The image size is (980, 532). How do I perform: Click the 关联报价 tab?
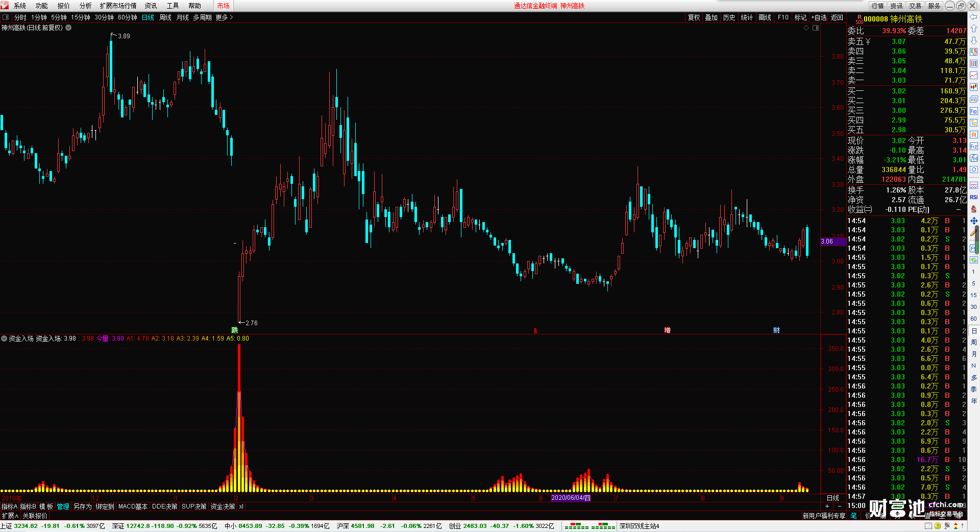tap(35, 516)
